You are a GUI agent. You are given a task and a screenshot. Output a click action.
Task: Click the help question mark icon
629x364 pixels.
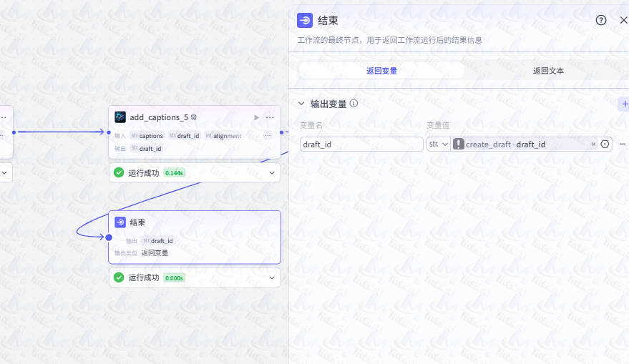(601, 20)
